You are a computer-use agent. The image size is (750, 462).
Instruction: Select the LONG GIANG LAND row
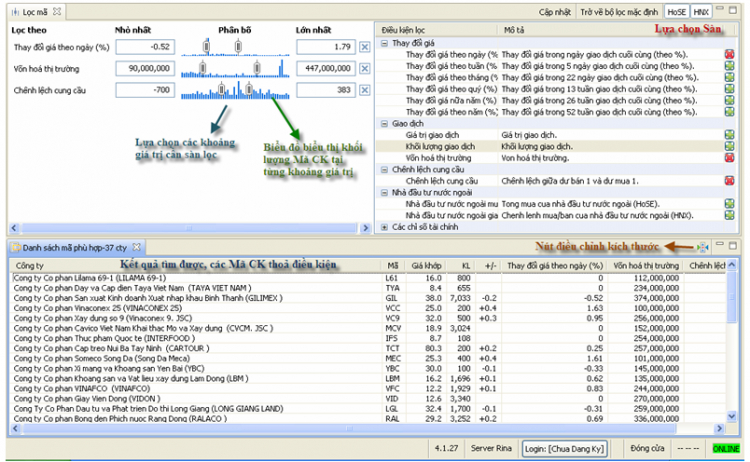[x=368, y=408]
